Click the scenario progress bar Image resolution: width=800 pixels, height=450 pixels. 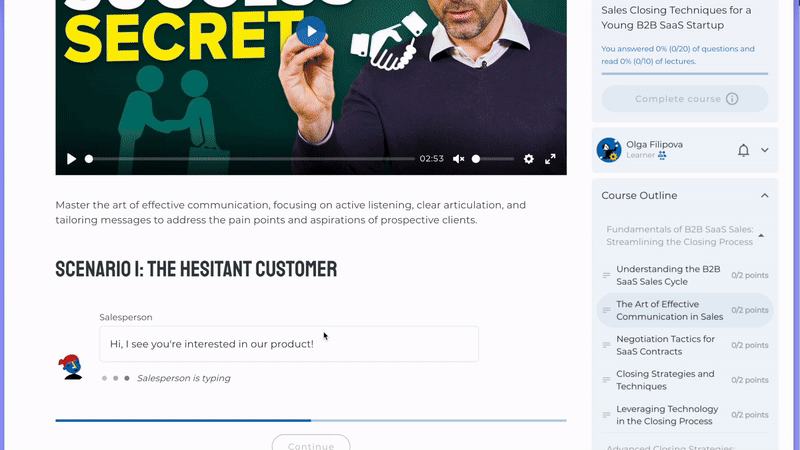[x=311, y=420]
